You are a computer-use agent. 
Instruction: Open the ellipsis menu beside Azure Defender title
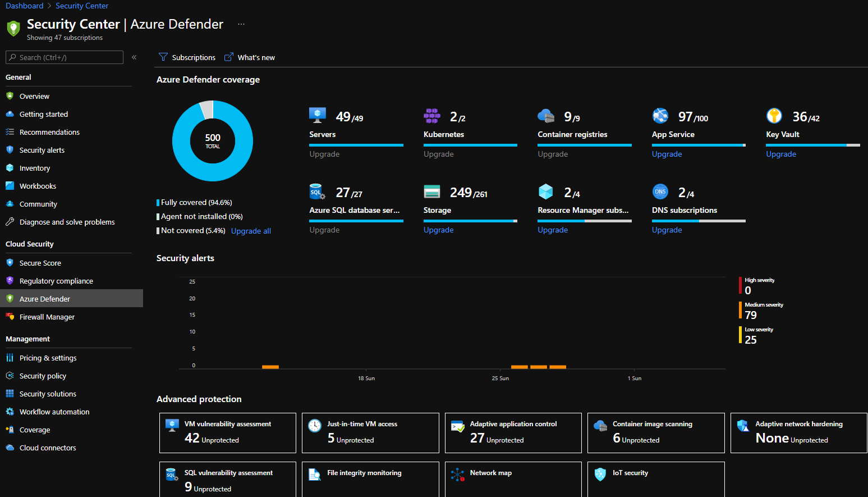241,24
